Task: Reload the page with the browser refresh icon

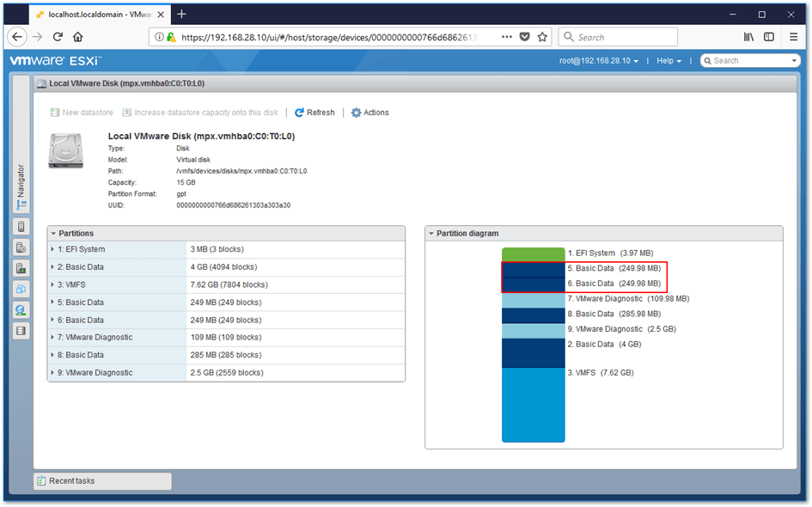Action: (x=58, y=37)
